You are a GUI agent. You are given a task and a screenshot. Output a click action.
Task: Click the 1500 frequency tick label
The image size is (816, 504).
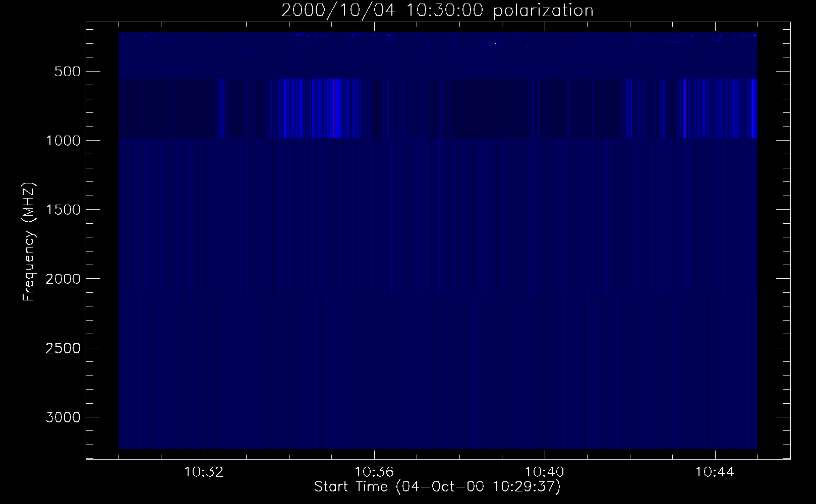63,210
